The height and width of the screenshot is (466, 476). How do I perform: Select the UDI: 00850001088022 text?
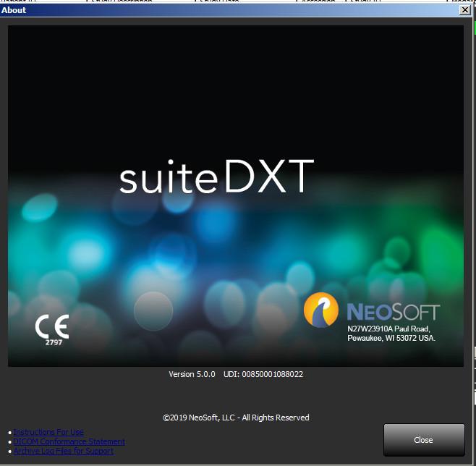[263, 374]
